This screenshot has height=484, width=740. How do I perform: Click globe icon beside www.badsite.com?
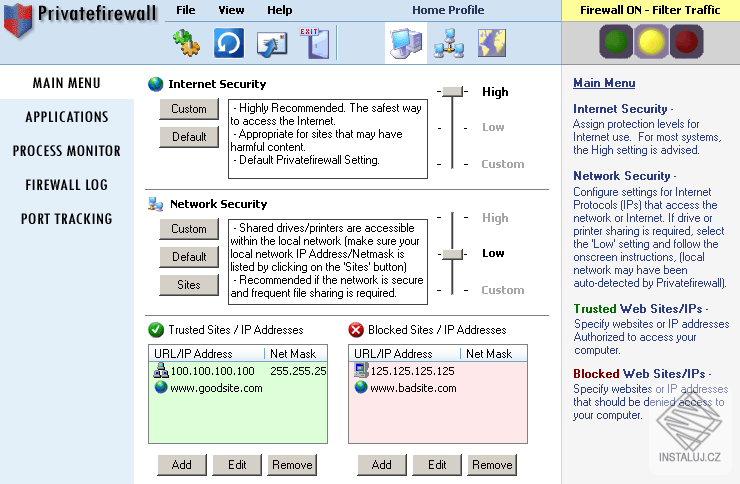361,387
